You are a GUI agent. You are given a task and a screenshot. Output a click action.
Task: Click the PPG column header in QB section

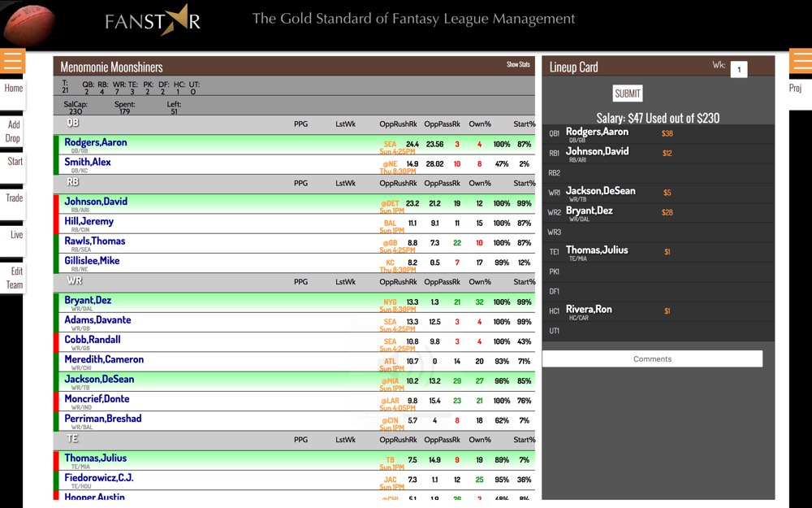pyautogui.click(x=301, y=124)
